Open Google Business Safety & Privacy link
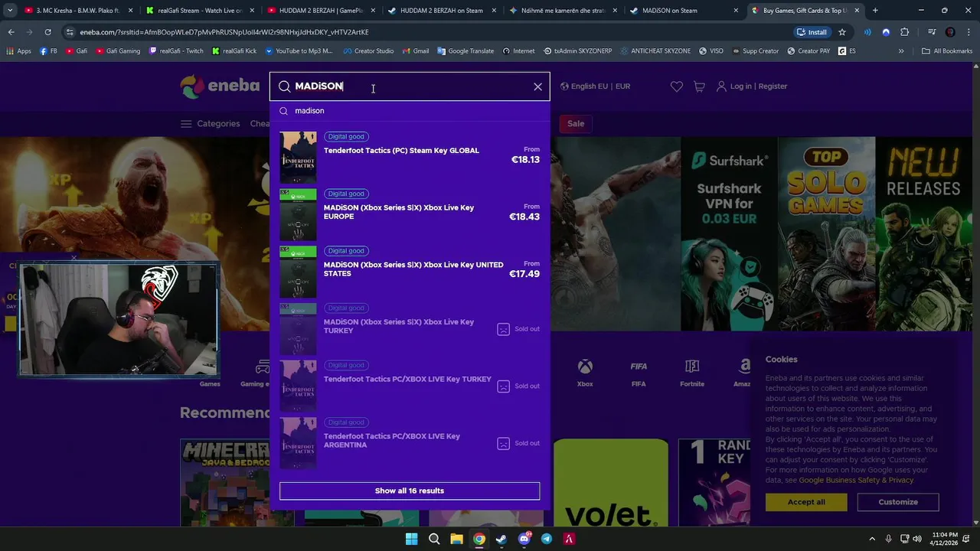 coord(856,480)
